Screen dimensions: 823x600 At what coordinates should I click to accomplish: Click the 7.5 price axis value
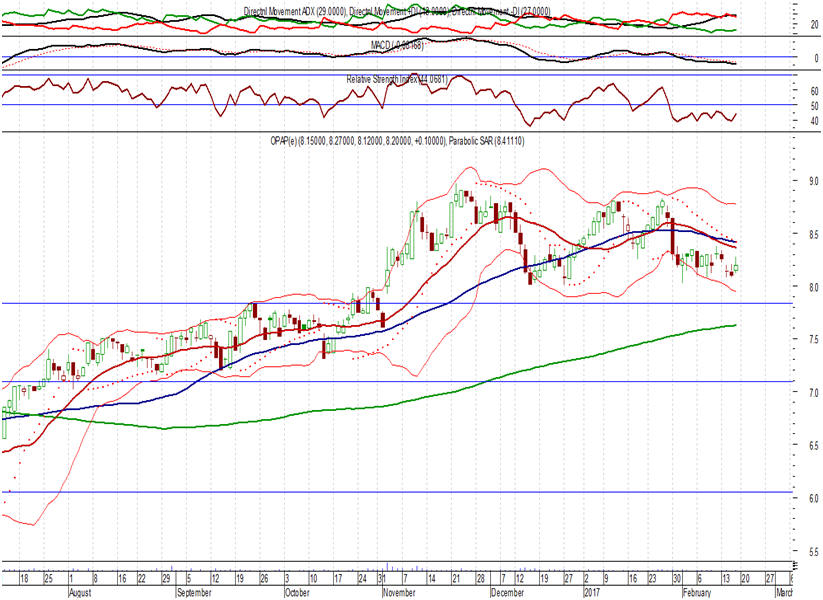[x=814, y=340]
